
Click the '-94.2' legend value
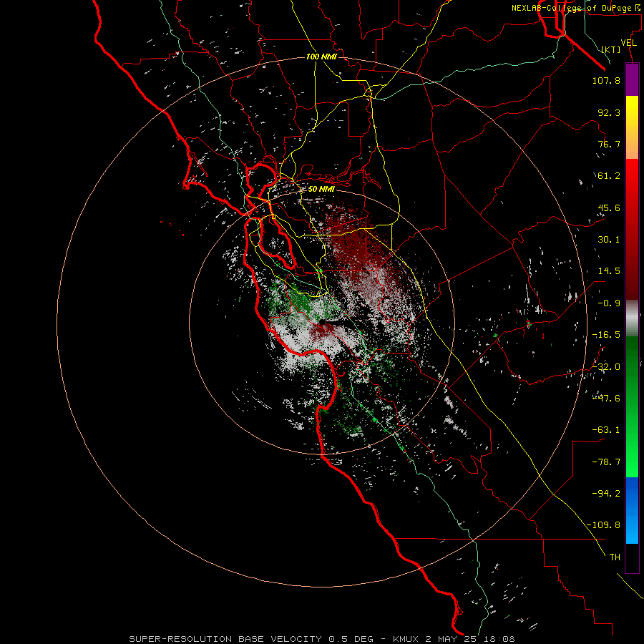click(606, 493)
